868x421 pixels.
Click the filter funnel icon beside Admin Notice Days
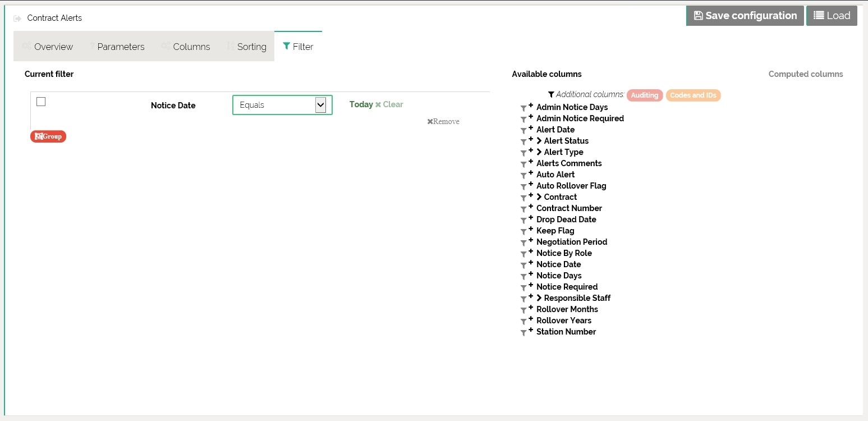523,108
